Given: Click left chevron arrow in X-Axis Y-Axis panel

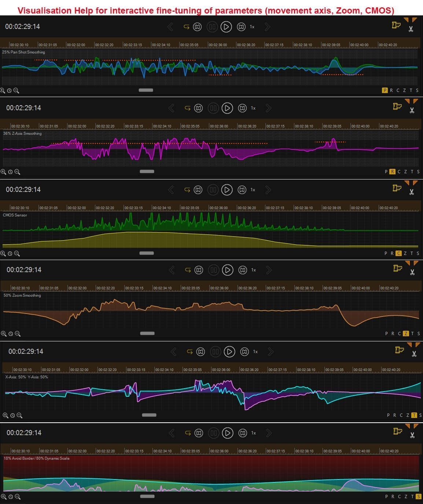Looking at the screenshot, I should point(173,352).
